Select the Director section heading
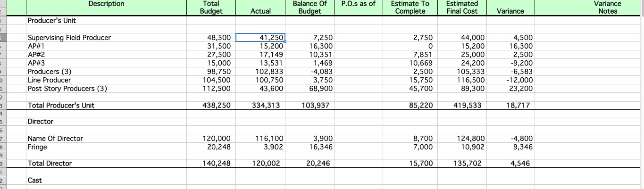The image size is (644, 189). (41, 122)
